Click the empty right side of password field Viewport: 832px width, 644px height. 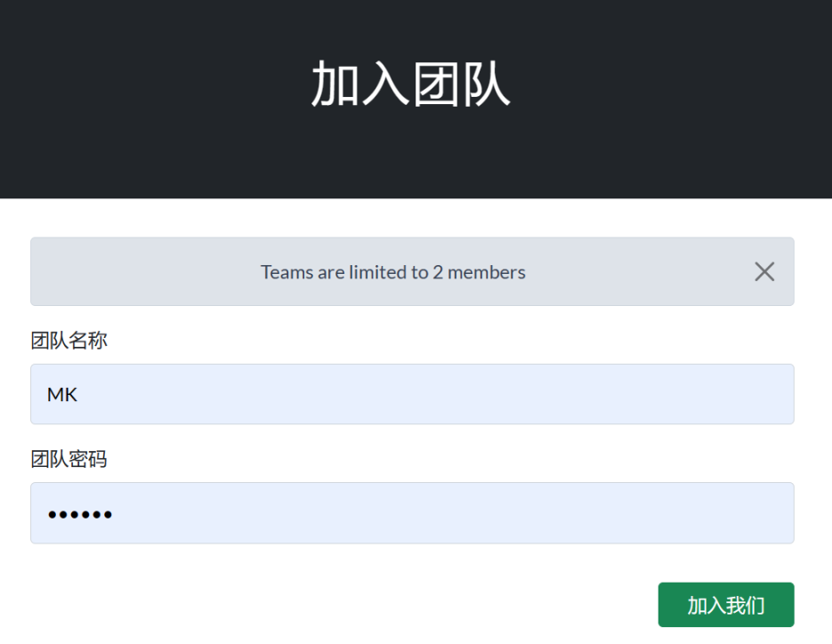(623, 513)
